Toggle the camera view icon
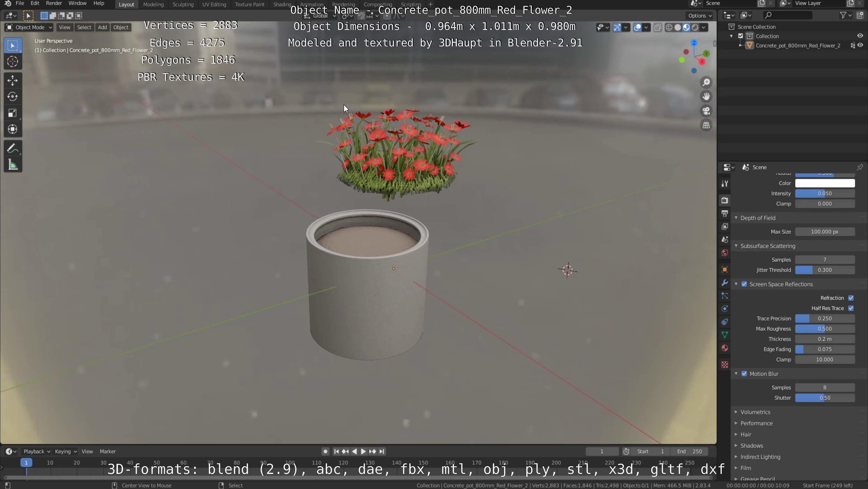This screenshot has width=868, height=489. coord(706,111)
